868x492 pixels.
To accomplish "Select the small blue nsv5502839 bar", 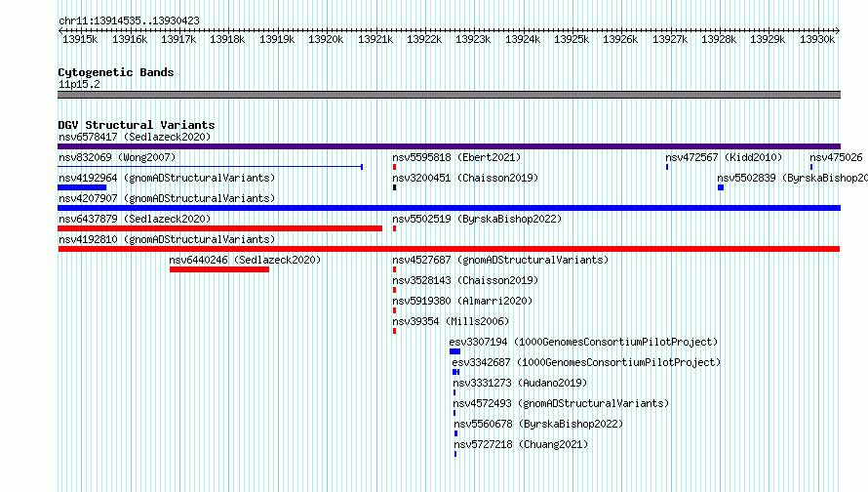I will pyautogui.click(x=721, y=187).
